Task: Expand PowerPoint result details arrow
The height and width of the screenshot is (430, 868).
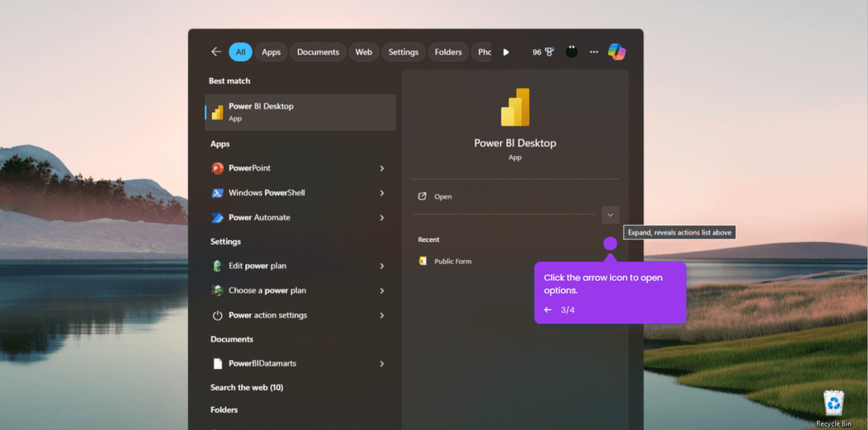Action: [x=382, y=168]
